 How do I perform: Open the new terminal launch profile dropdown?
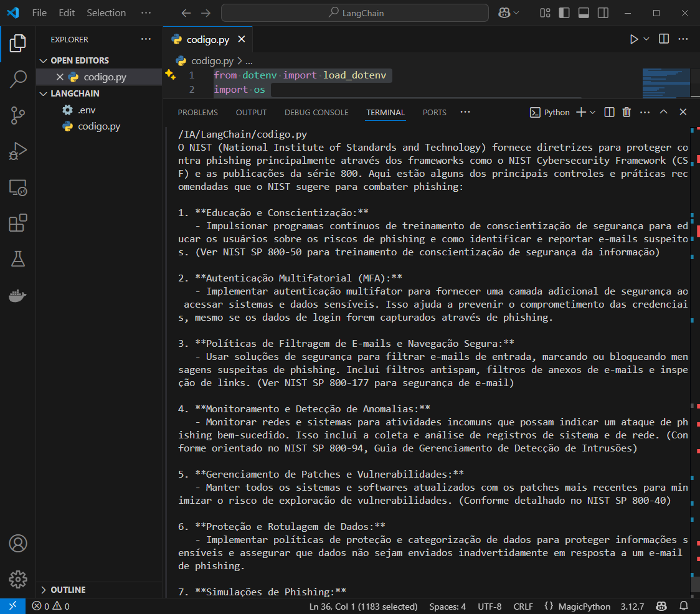click(x=592, y=112)
